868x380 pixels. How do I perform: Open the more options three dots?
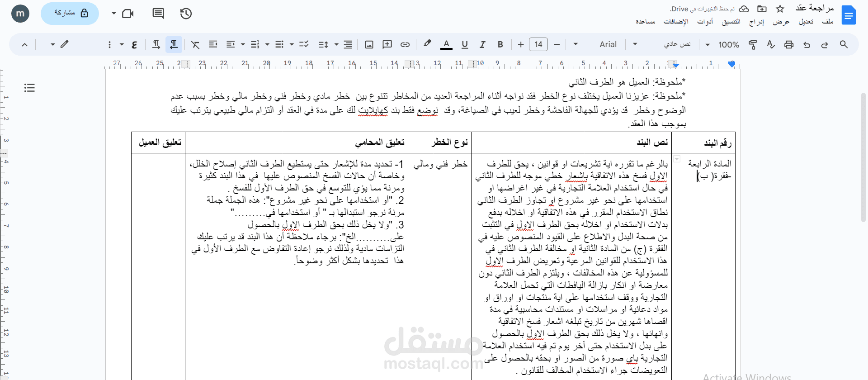point(109,44)
